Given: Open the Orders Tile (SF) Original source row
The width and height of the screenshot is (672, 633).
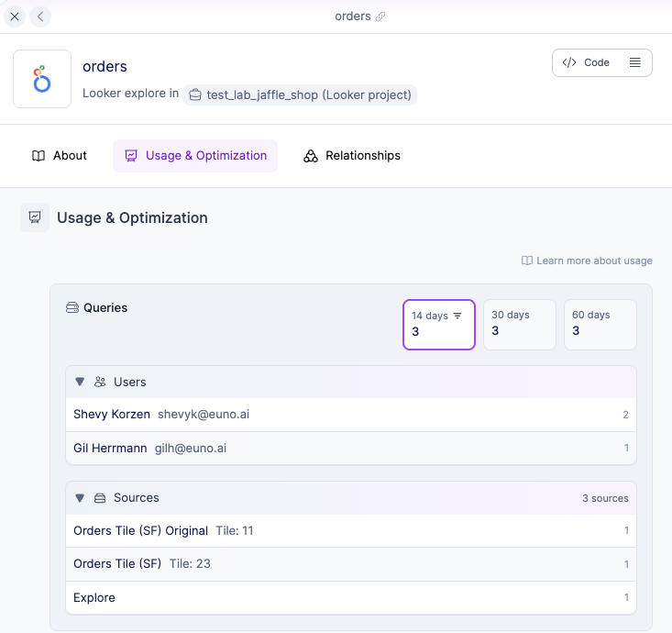Looking at the screenshot, I should [x=141, y=531].
